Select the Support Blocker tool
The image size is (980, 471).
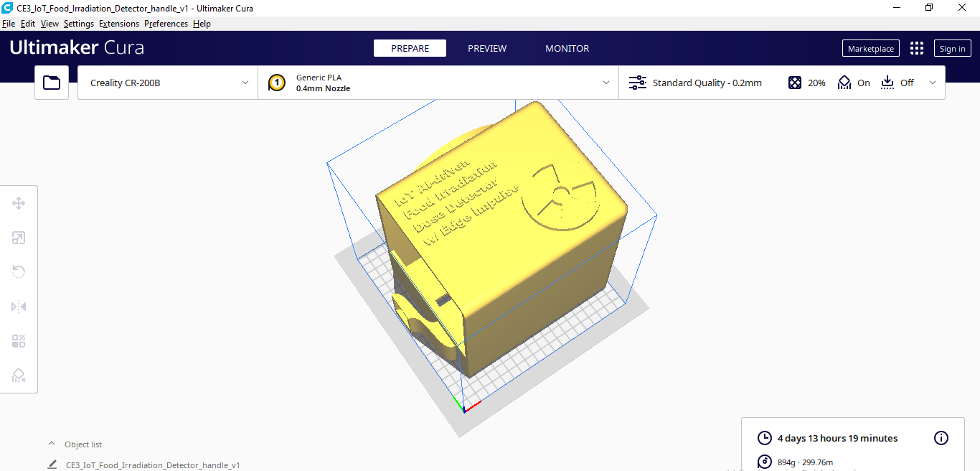click(19, 376)
